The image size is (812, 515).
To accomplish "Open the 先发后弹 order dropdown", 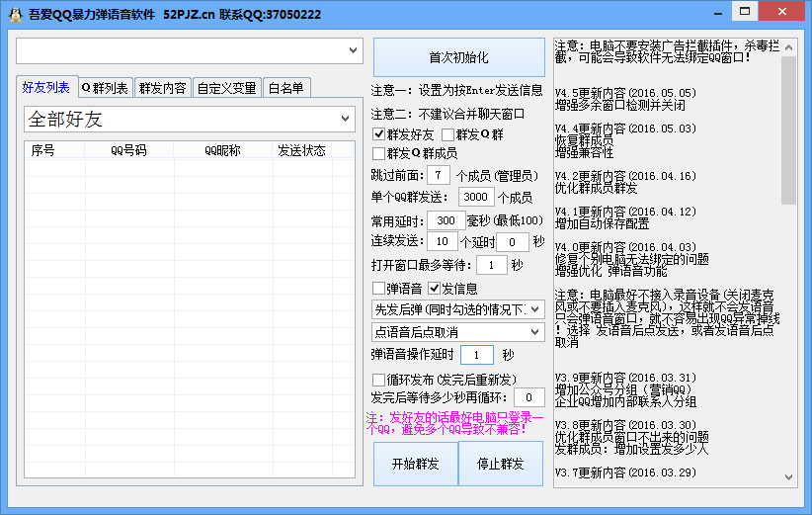I will pos(535,310).
